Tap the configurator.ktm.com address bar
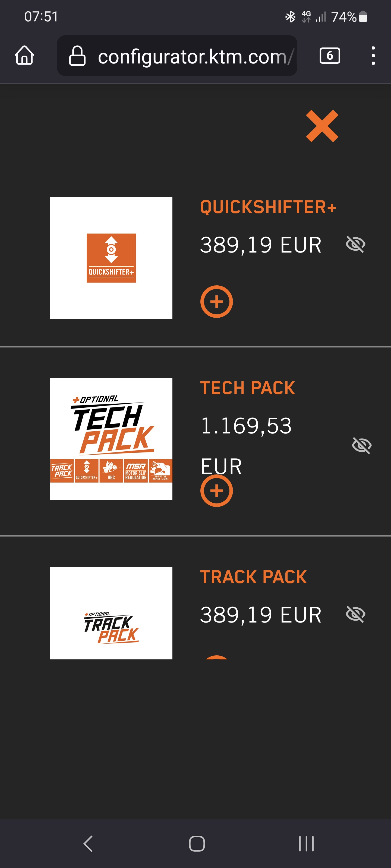Viewport: 391px width, 868px height. [x=177, y=56]
